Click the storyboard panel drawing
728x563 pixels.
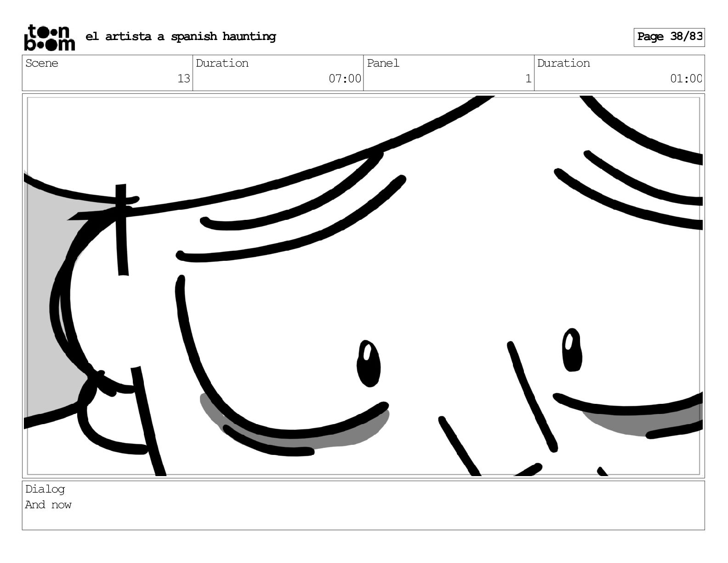[363, 286]
